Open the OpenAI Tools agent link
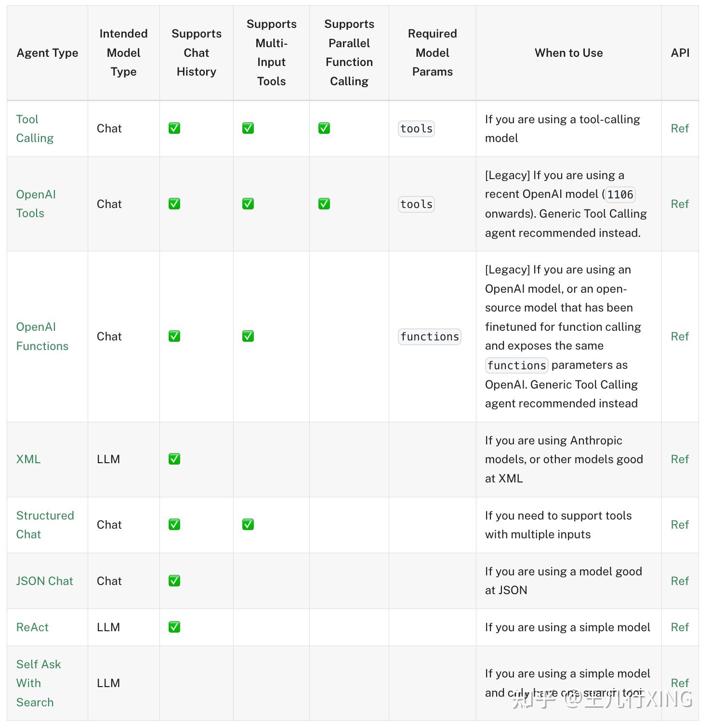Viewport: 711px width, 728px height. pos(36,204)
